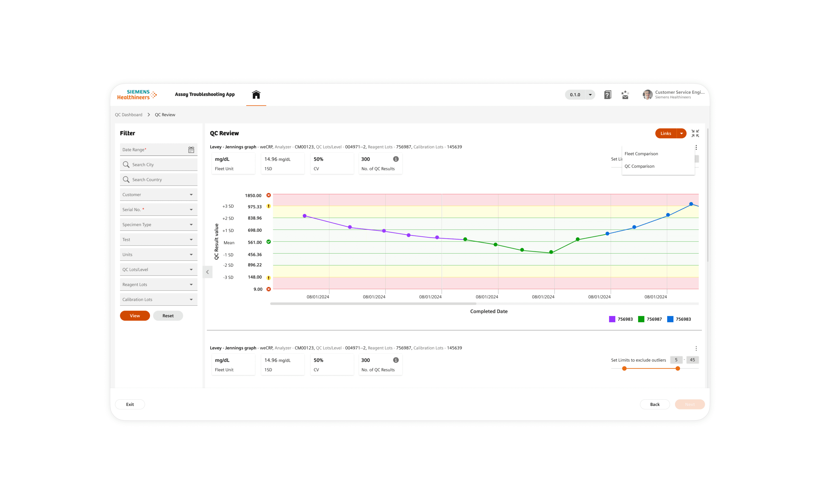Click the Back button
This screenshot has width=820, height=504.
pyautogui.click(x=654, y=404)
